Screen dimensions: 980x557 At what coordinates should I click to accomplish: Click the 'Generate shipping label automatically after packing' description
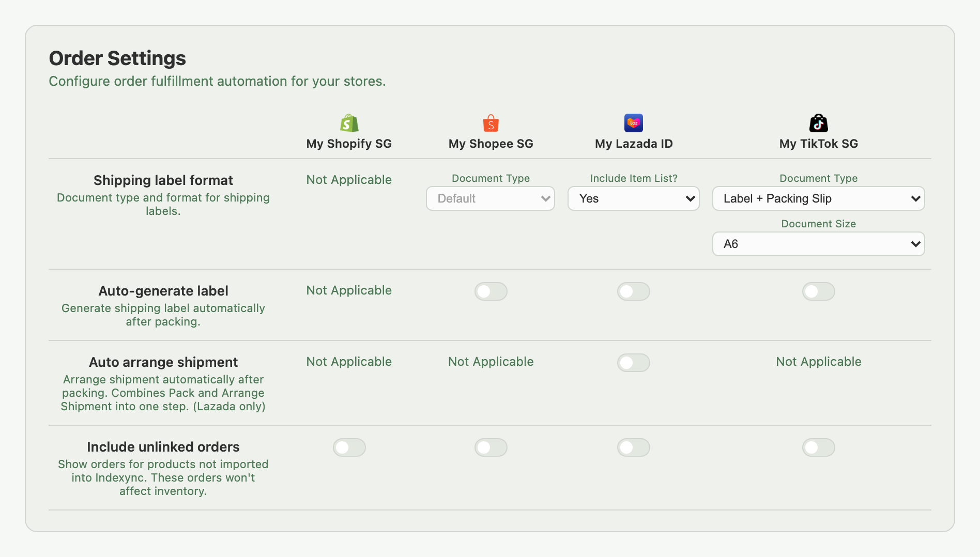pos(163,315)
